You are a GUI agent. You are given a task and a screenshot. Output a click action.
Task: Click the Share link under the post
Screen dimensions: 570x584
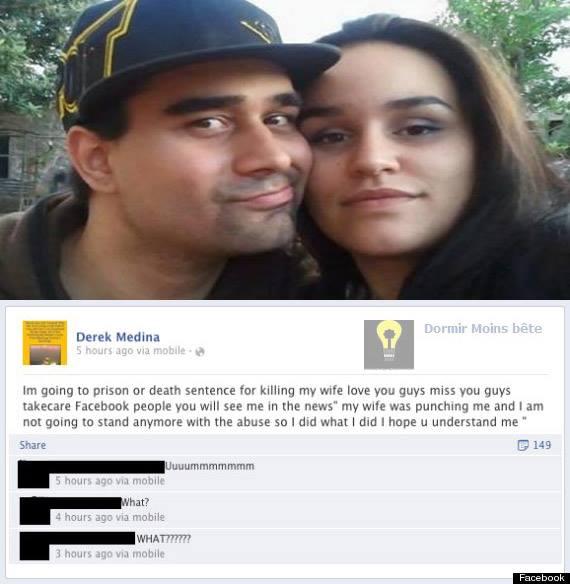pyautogui.click(x=33, y=445)
